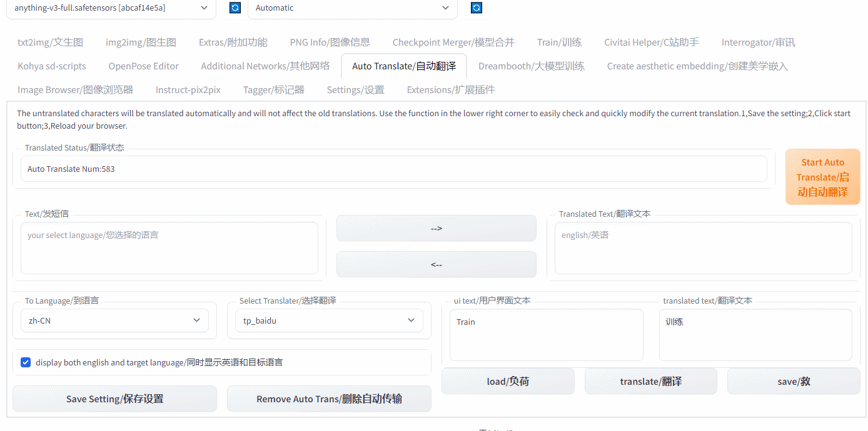Switch to the txt2img tab
Viewport: 868px width, 431px height.
tap(50, 42)
